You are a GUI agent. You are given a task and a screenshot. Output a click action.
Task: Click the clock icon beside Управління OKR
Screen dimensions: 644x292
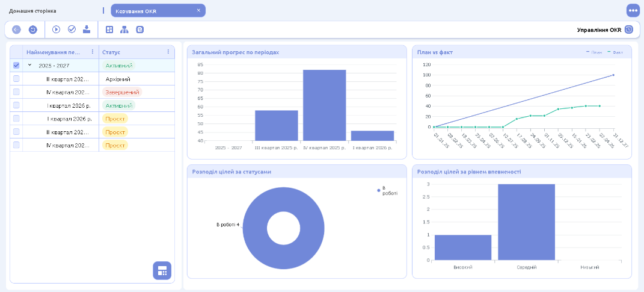pyautogui.click(x=629, y=30)
